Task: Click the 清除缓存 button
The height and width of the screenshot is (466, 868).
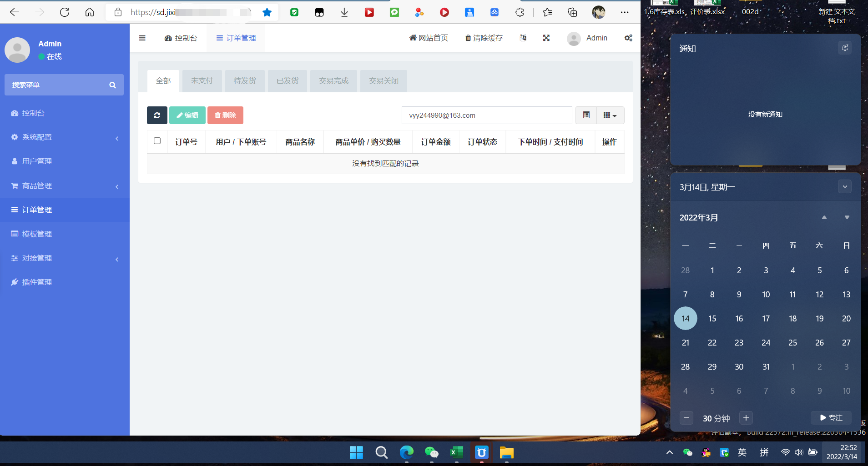Action: 483,38
